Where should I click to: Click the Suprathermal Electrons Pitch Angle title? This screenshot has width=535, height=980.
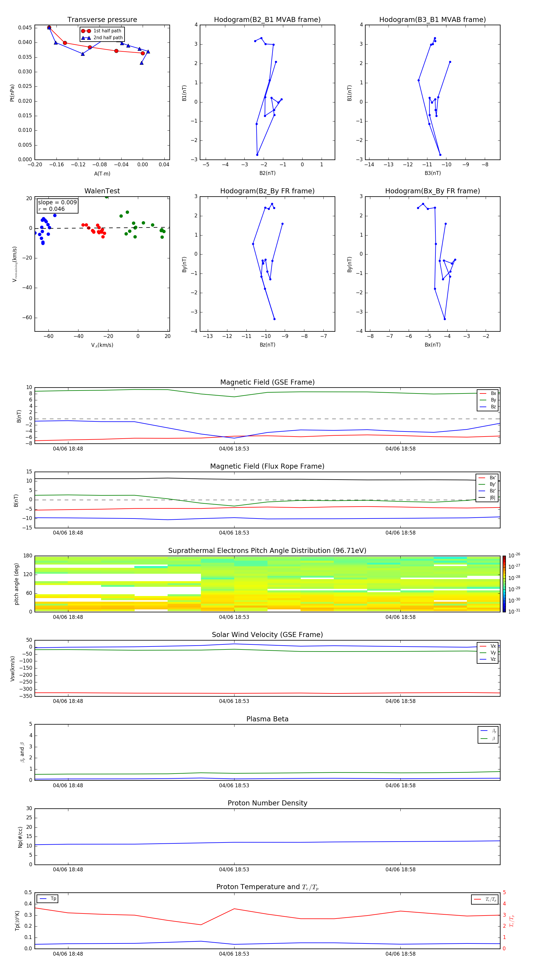click(x=267, y=551)
